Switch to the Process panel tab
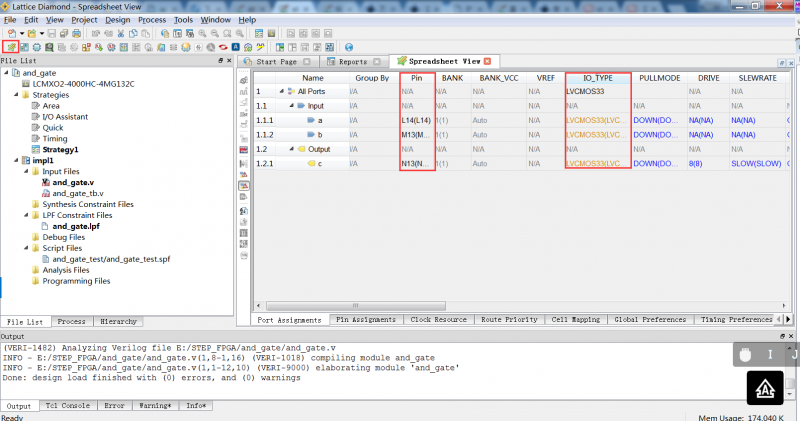 pos(71,321)
